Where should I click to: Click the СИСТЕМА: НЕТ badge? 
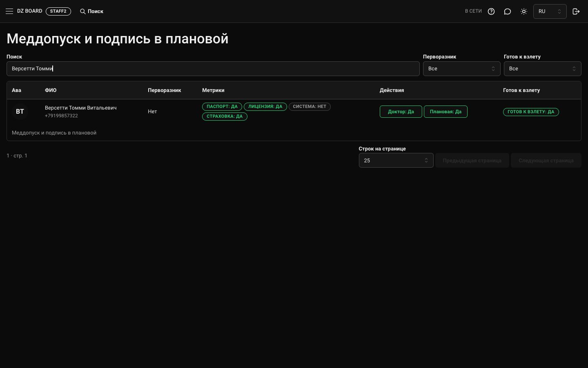pyautogui.click(x=310, y=106)
